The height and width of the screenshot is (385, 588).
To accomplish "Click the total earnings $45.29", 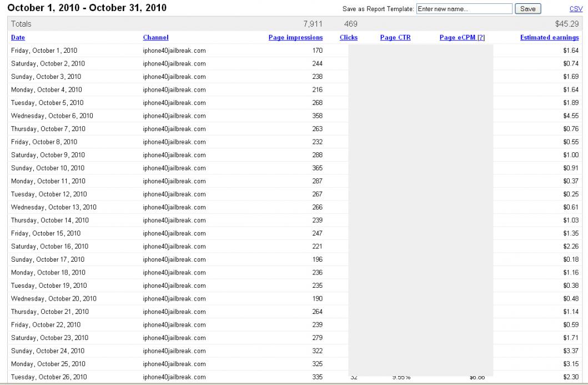I will (x=567, y=24).
